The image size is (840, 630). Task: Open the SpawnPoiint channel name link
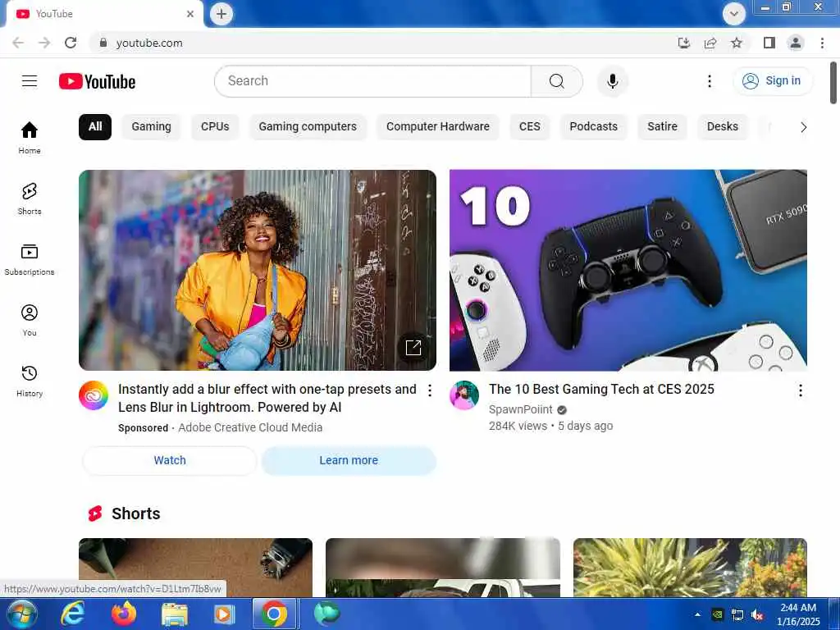[520, 410]
